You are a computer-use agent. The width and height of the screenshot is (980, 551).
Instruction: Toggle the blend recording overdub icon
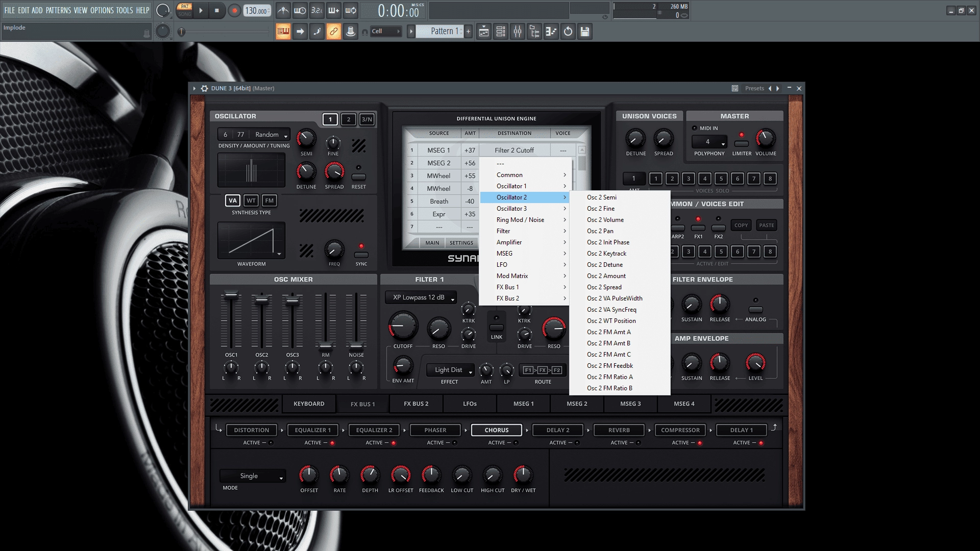click(334, 10)
